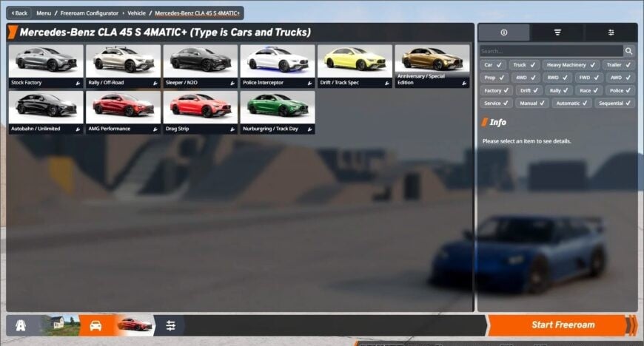Click wrench icon on Drift / Track Spec card
Viewport: 644px width, 346px height.
387,84
